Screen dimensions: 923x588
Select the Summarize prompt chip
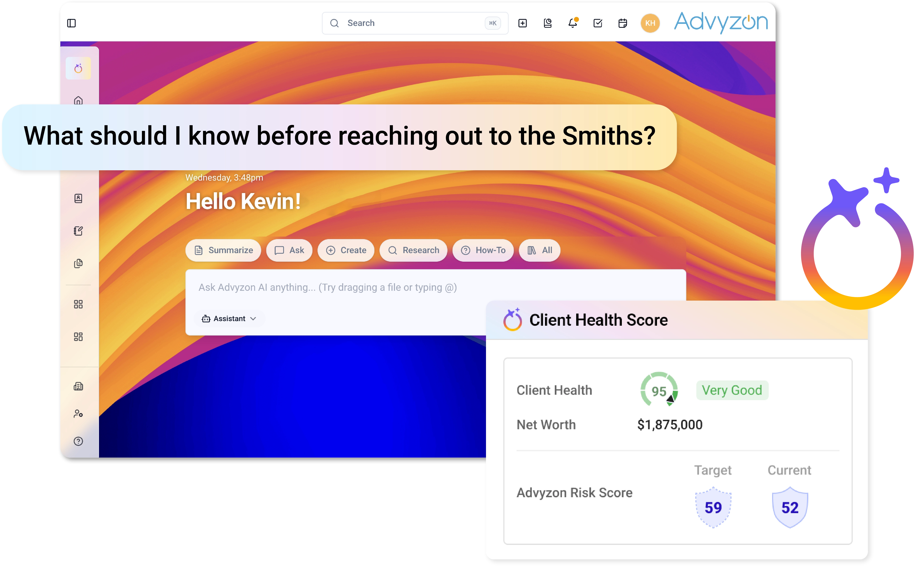point(224,251)
